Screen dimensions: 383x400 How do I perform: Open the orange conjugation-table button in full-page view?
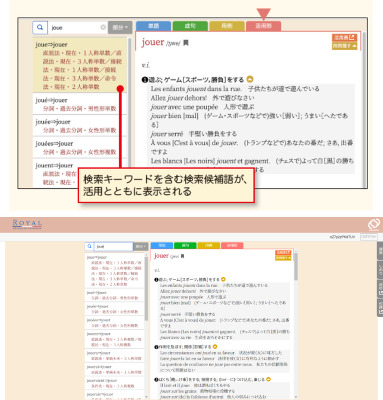[283, 253]
